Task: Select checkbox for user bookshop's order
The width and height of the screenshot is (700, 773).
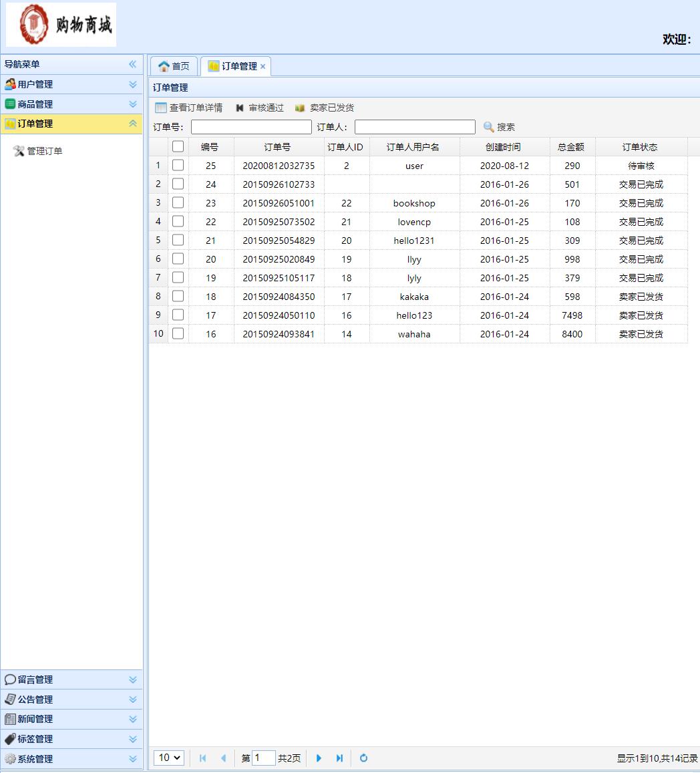Action: (x=178, y=203)
